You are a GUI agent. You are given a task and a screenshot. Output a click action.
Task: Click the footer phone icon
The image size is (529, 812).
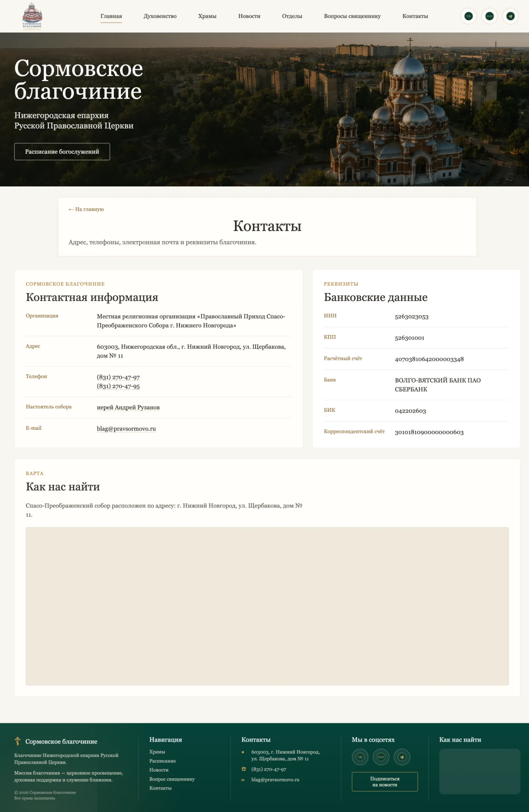[x=243, y=769]
